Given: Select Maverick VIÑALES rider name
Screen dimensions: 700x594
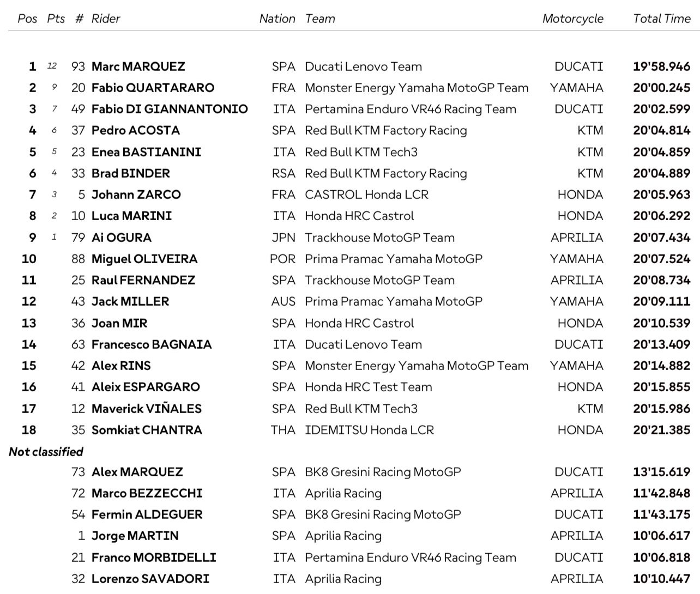Looking at the screenshot, I should 146,409.
